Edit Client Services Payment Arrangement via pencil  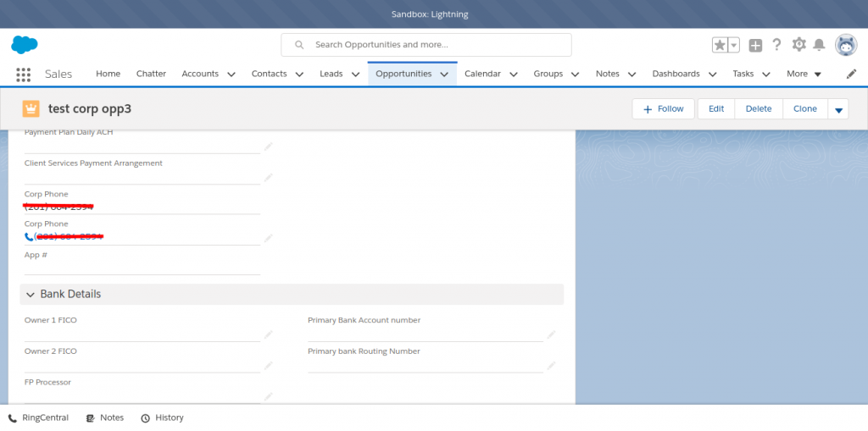pyautogui.click(x=269, y=177)
